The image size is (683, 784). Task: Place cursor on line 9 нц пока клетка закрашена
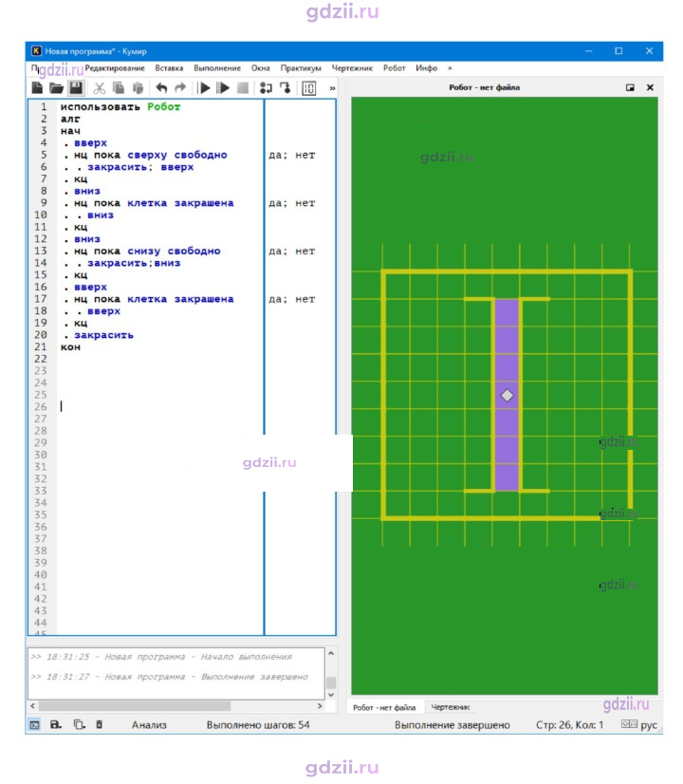[x=154, y=203]
